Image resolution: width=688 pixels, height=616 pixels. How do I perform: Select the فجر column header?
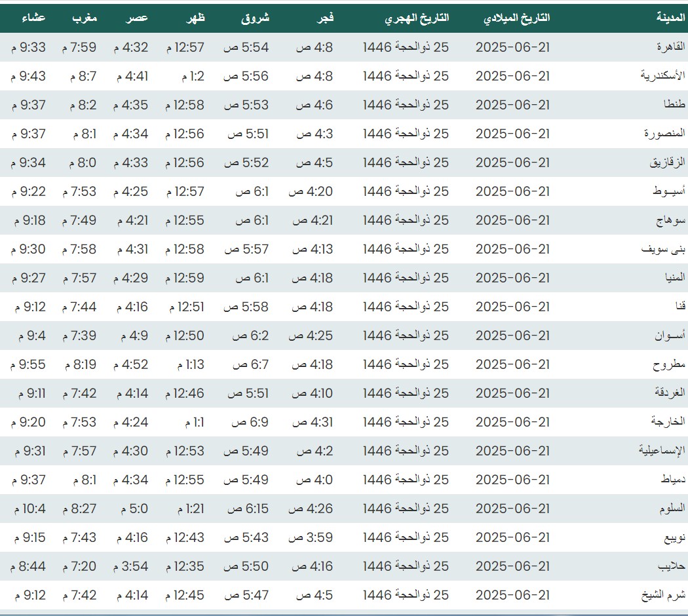[325, 18]
